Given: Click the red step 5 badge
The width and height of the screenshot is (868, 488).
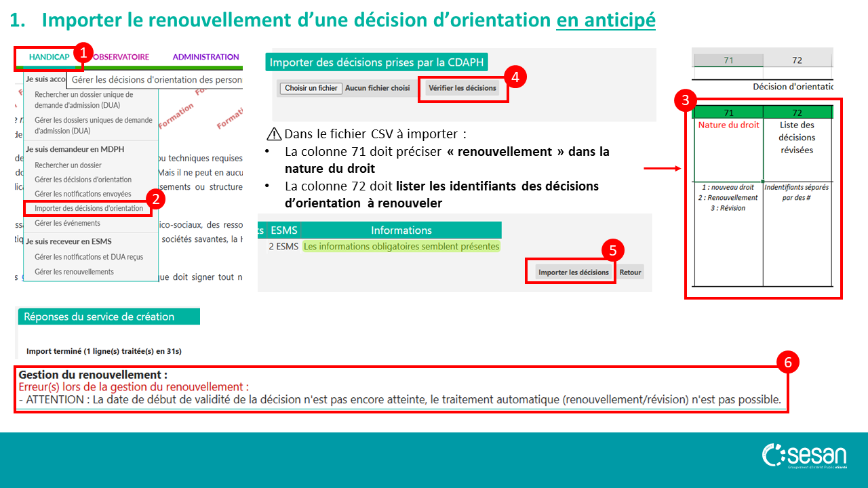Looking at the screenshot, I should (x=613, y=251).
